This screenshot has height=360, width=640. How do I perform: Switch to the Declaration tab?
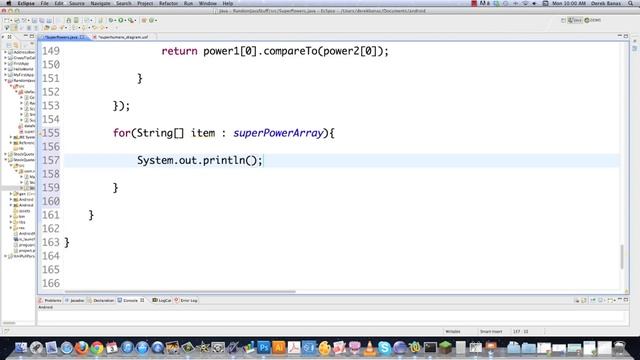point(101,300)
